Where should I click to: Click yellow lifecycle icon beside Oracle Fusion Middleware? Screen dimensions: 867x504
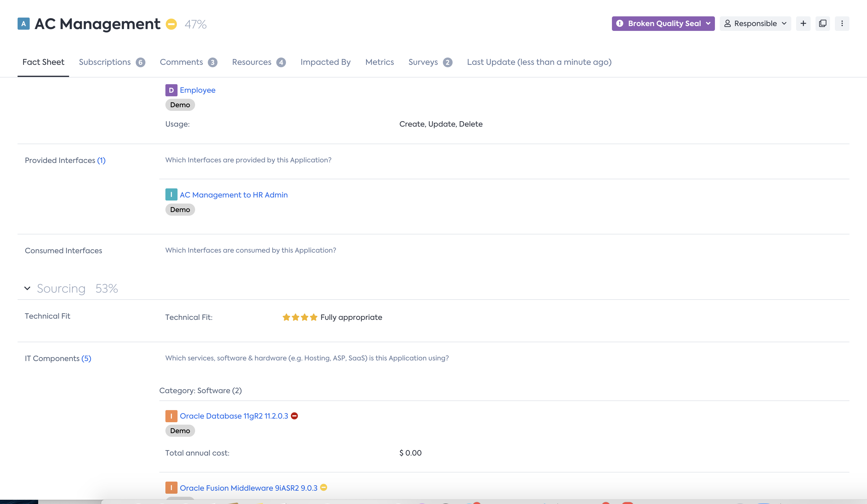[x=324, y=487]
